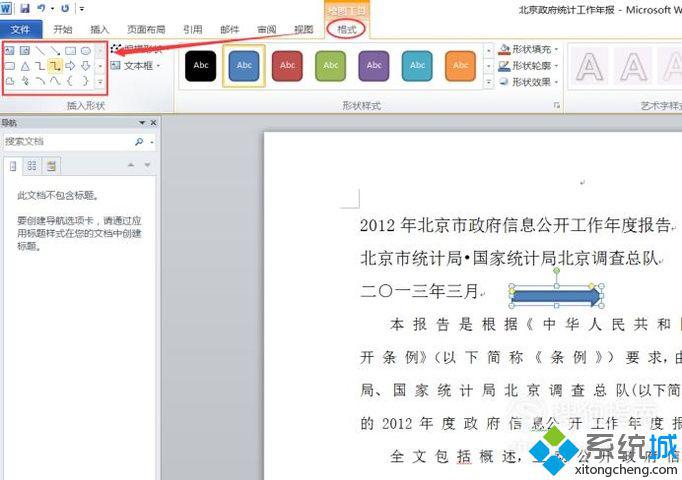Image resolution: width=682 pixels, height=480 pixels.
Task: Apply the orange Abc shape style
Action: point(460,66)
